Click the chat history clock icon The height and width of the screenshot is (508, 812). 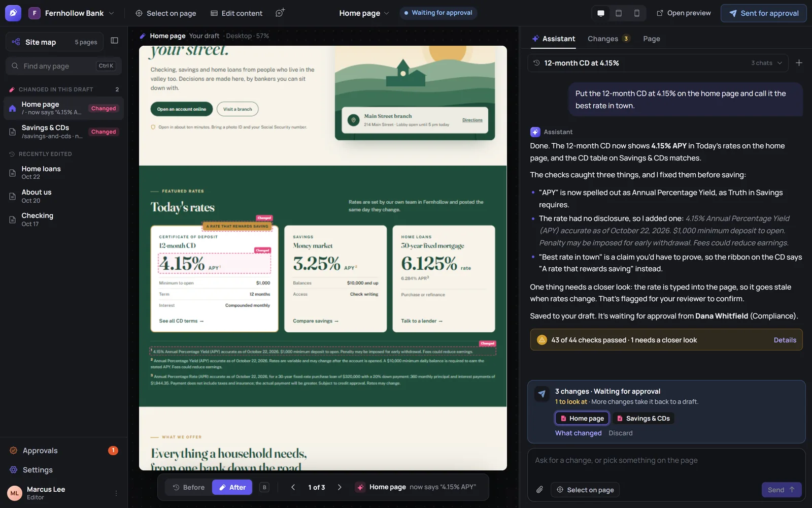click(x=536, y=63)
